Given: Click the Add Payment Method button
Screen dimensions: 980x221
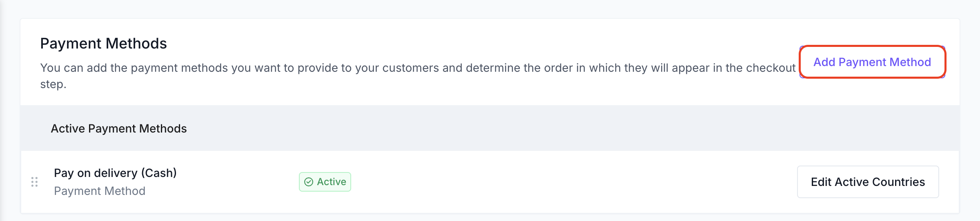Looking at the screenshot, I should [872, 62].
